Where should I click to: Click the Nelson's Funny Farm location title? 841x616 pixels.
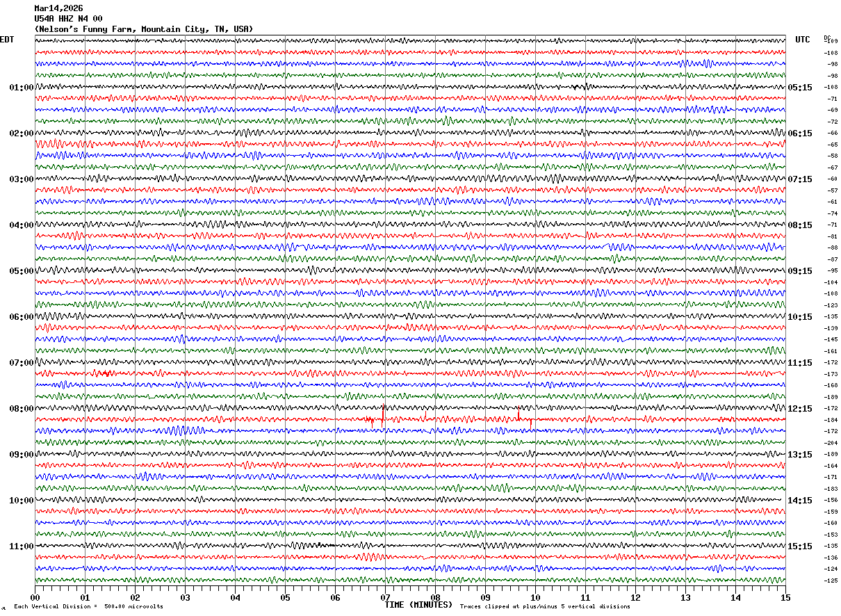coord(144,29)
